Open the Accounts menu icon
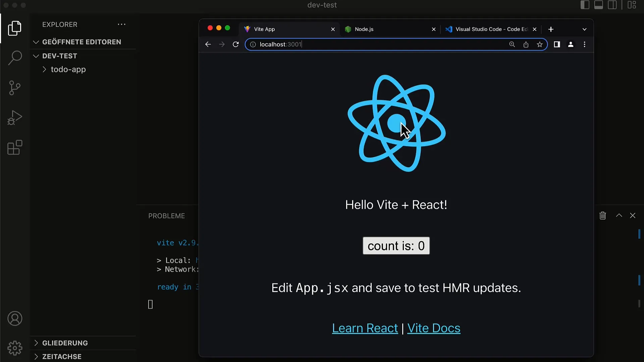The height and width of the screenshot is (362, 644). pos(15,318)
